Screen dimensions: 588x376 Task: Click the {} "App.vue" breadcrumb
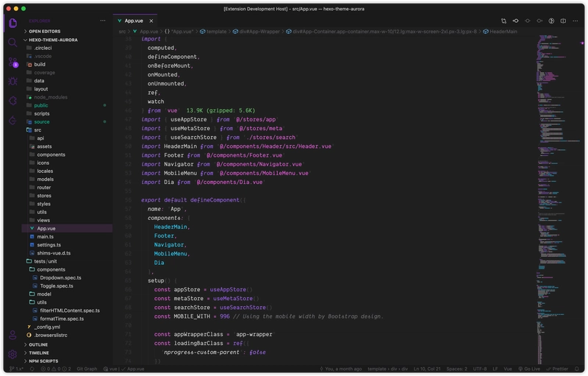click(179, 32)
